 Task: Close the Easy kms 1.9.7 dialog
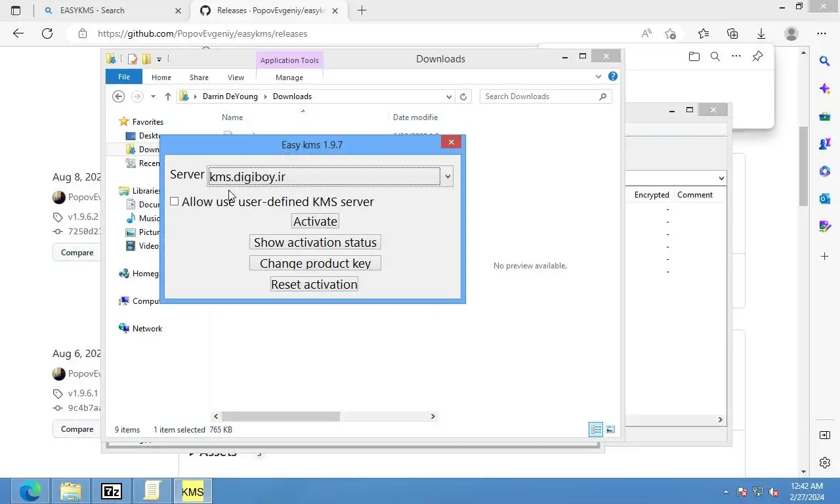(451, 142)
